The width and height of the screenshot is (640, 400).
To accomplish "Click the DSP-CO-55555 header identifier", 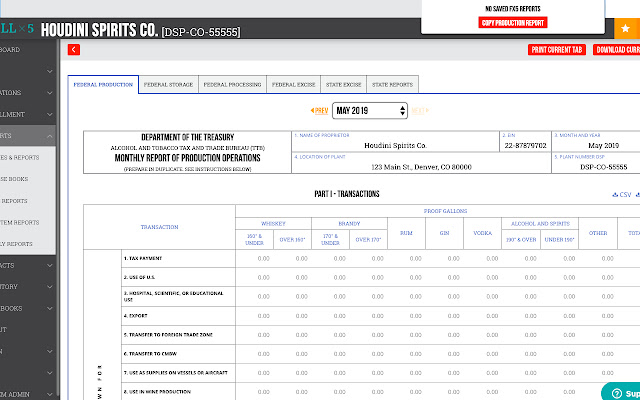I will pyautogui.click(x=201, y=32).
